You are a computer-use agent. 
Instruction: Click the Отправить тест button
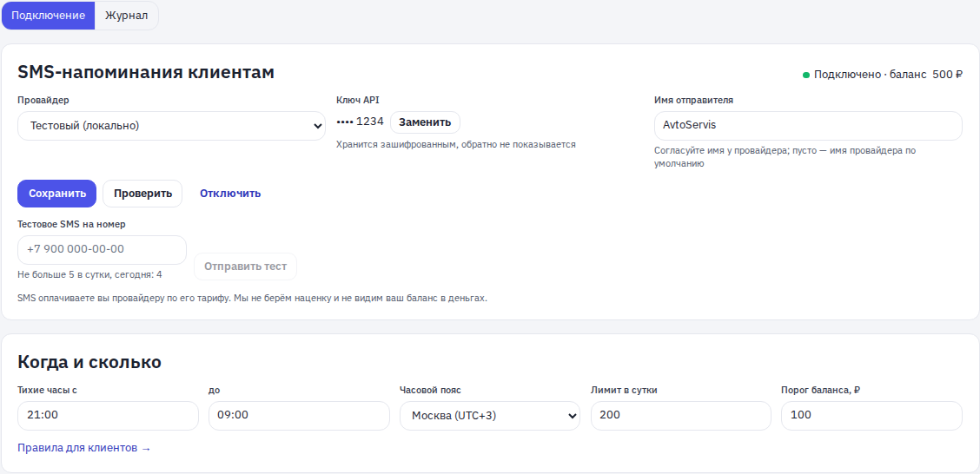[245, 267]
